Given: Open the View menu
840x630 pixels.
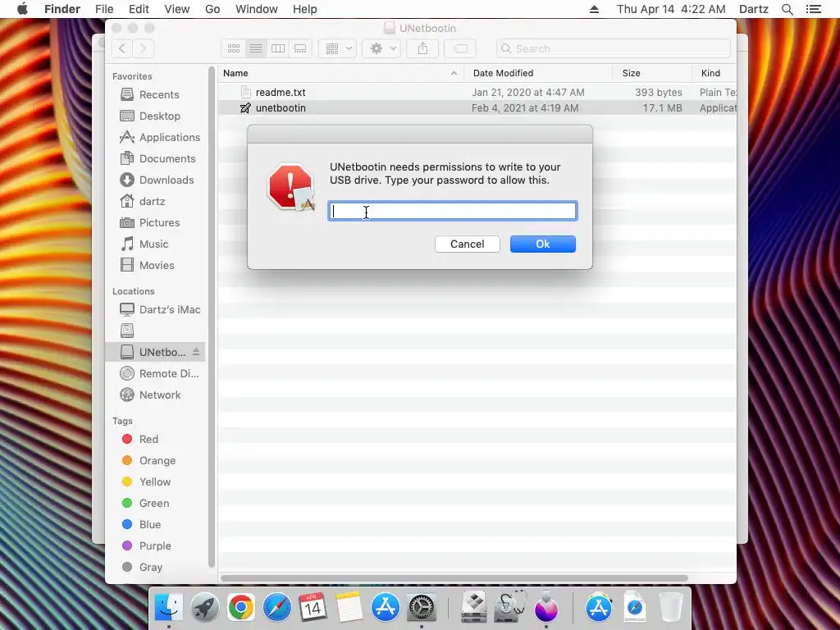Looking at the screenshot, I should (x=177, y=9).
